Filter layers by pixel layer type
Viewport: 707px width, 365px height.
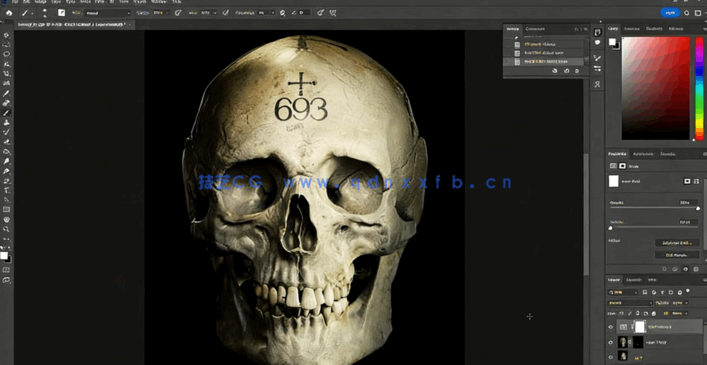pos(645,292)
